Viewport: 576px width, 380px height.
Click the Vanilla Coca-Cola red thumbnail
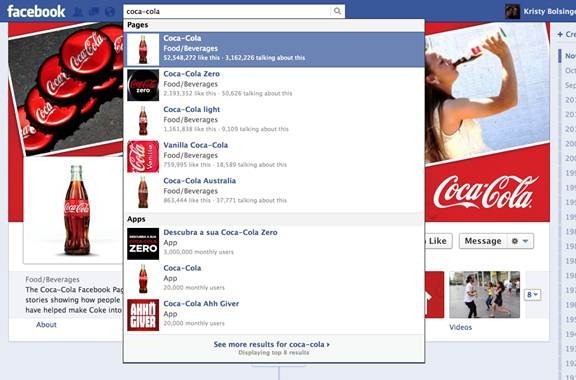point(143,156)
